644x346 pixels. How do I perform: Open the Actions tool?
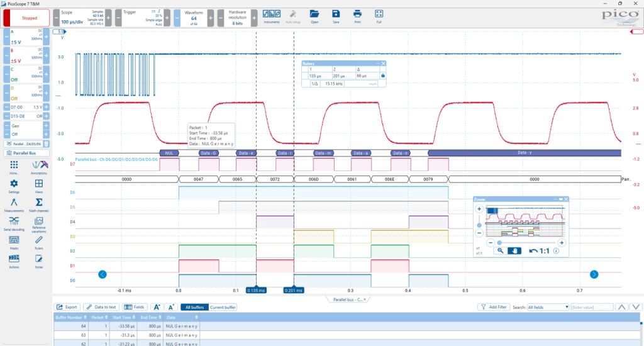click(14, 261)
